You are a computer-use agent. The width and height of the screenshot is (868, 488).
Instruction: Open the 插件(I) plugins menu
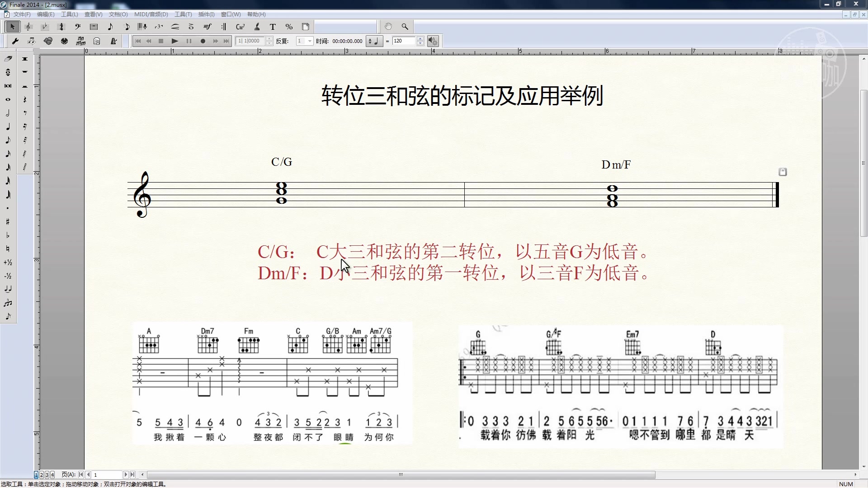(206, 14)
